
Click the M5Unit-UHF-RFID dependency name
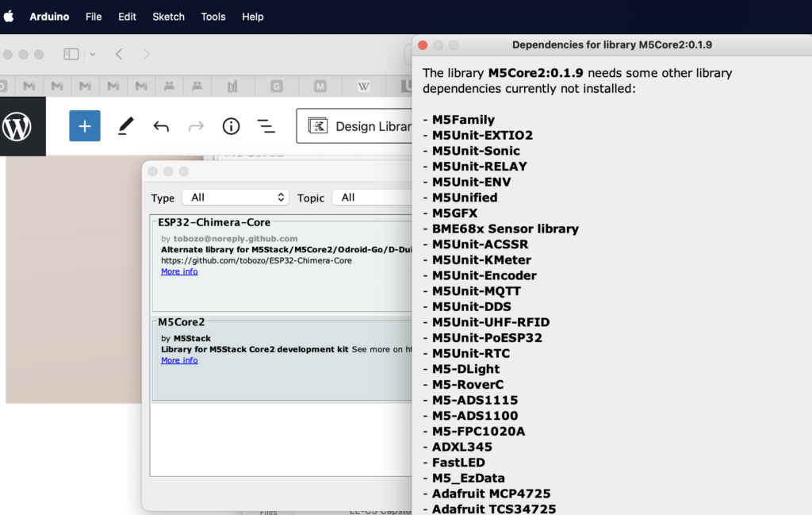pyautogui.click(x=491, y=322)
